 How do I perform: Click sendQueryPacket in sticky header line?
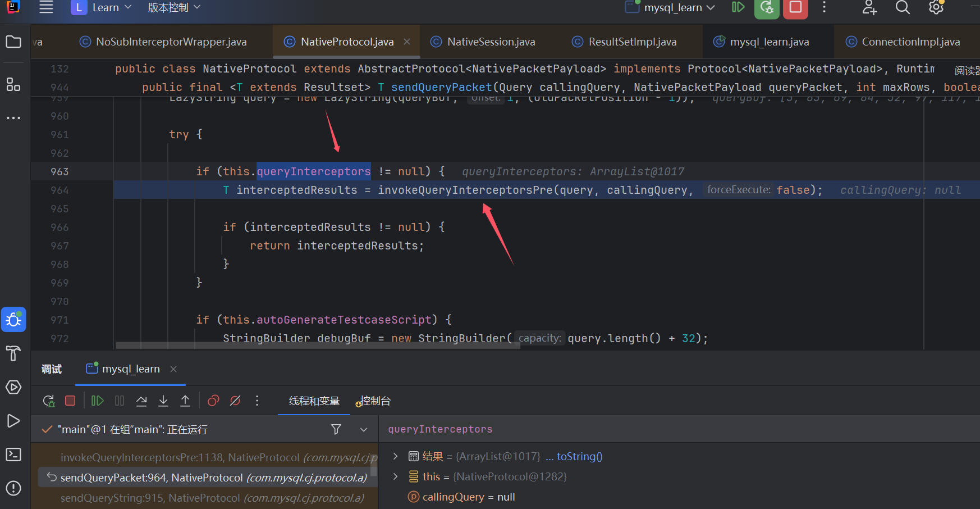pyautogui.click(x=441, y=87)
